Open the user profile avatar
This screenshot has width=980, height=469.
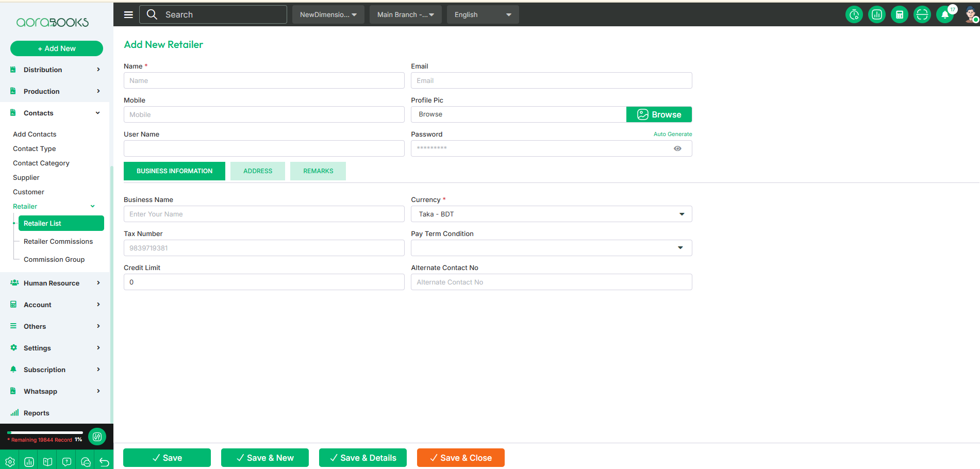pos(970,14)
